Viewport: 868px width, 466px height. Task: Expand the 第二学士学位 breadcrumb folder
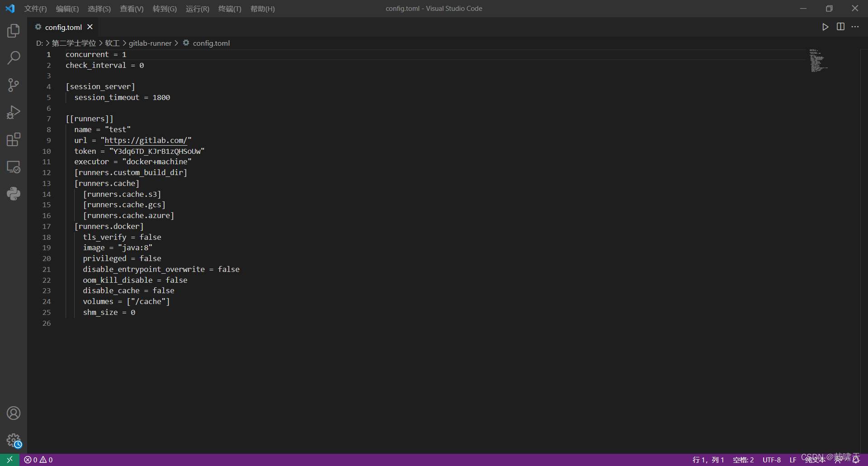(x=74, y=43)
